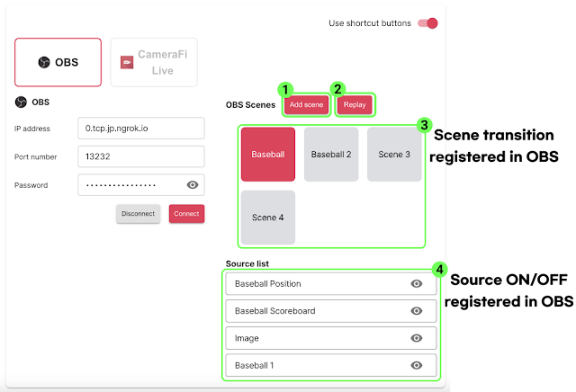Click the Password label
Screen dimensions: 576x392
tap(31, 185)
